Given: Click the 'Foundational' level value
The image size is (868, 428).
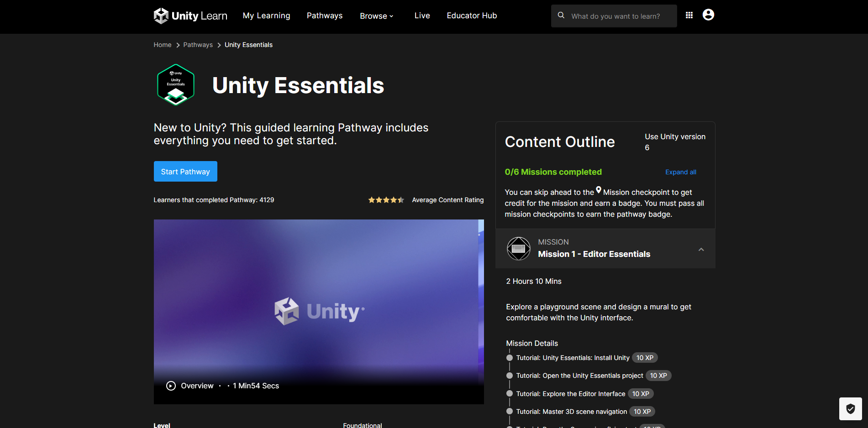Looking at the screenshot, I should pyautogui.click(x=363, y=425).
